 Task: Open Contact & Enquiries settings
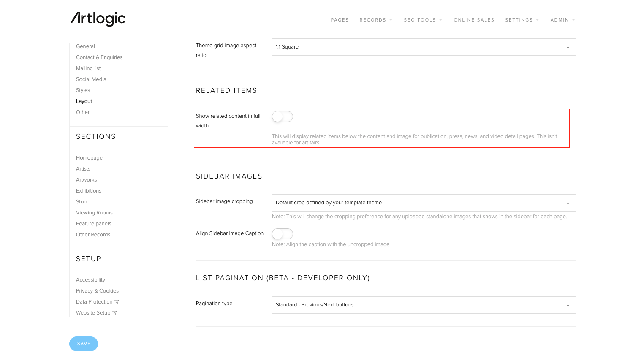click(x=99, y=57)
